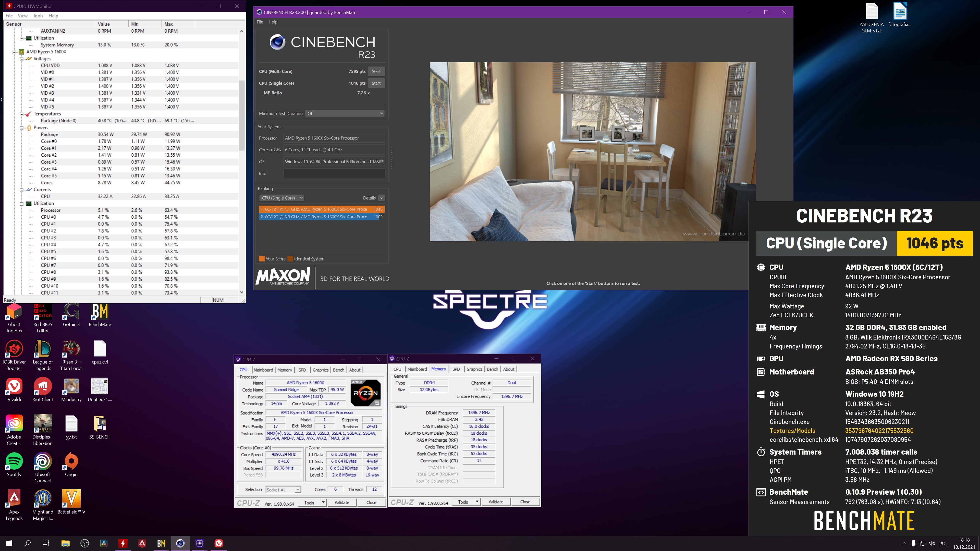Click HWMonitor vertical scrollbar thumb
The image size is (980, 551).
[x=242, y=115]
